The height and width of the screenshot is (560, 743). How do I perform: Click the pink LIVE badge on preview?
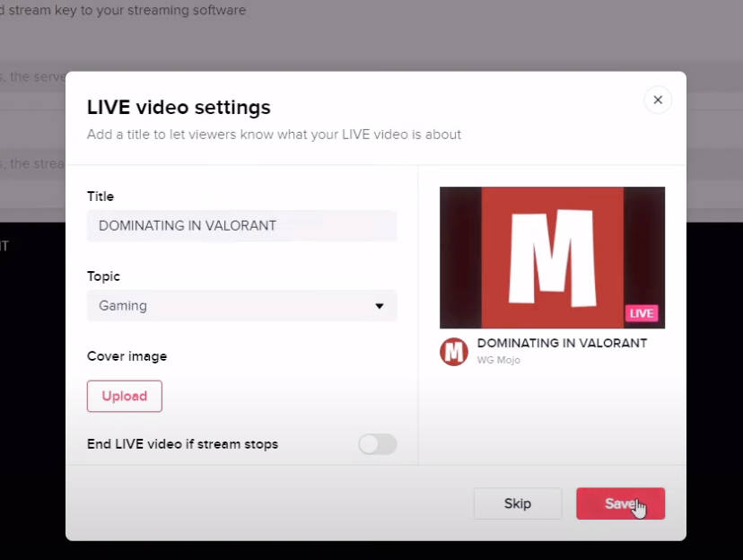click(x=642, y=313)
